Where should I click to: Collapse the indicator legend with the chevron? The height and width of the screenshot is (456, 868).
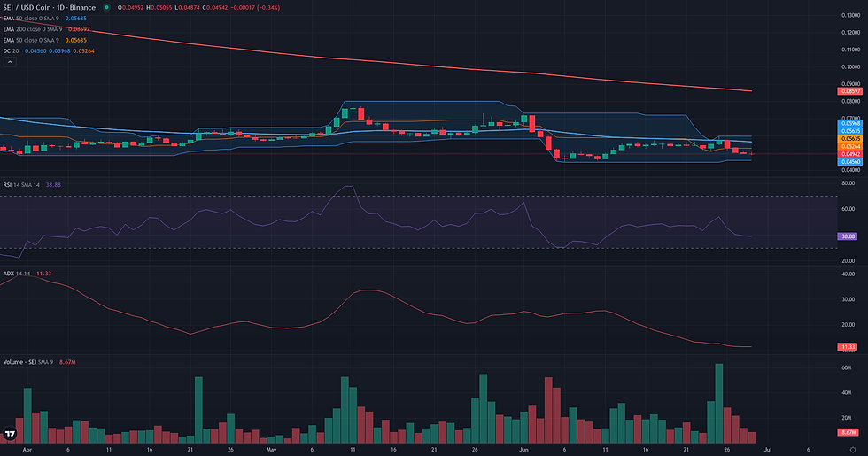[10, 62]
